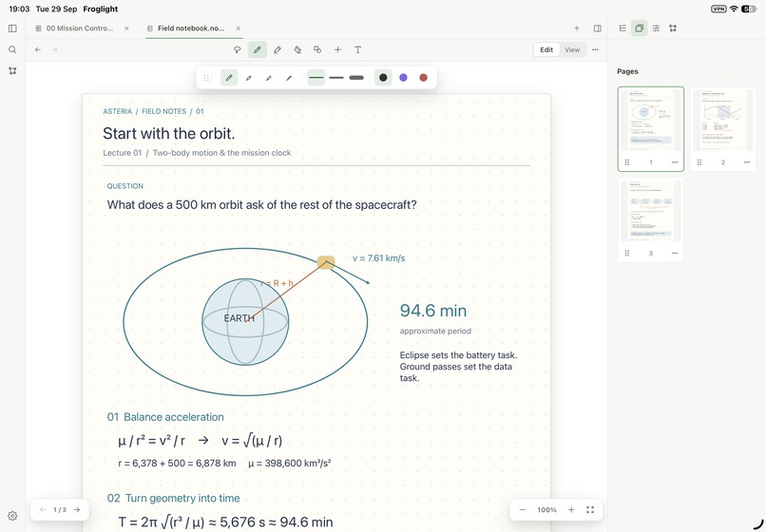
Task: Choose the third pen nib style
Action: 269,78
